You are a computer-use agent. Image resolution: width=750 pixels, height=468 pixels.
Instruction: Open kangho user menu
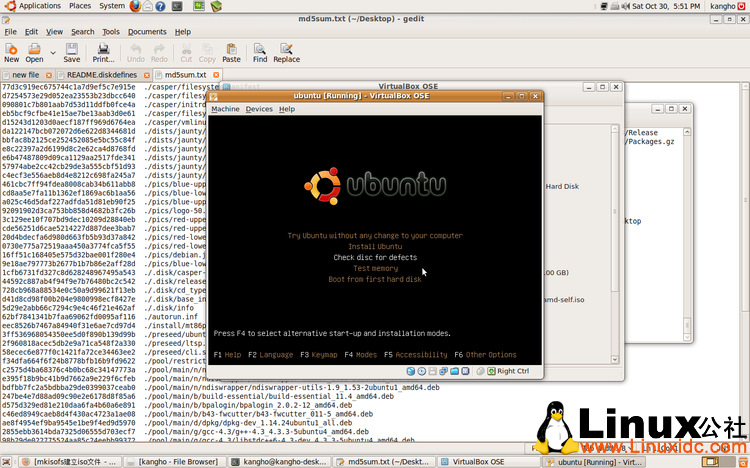(x=722, y=6)
